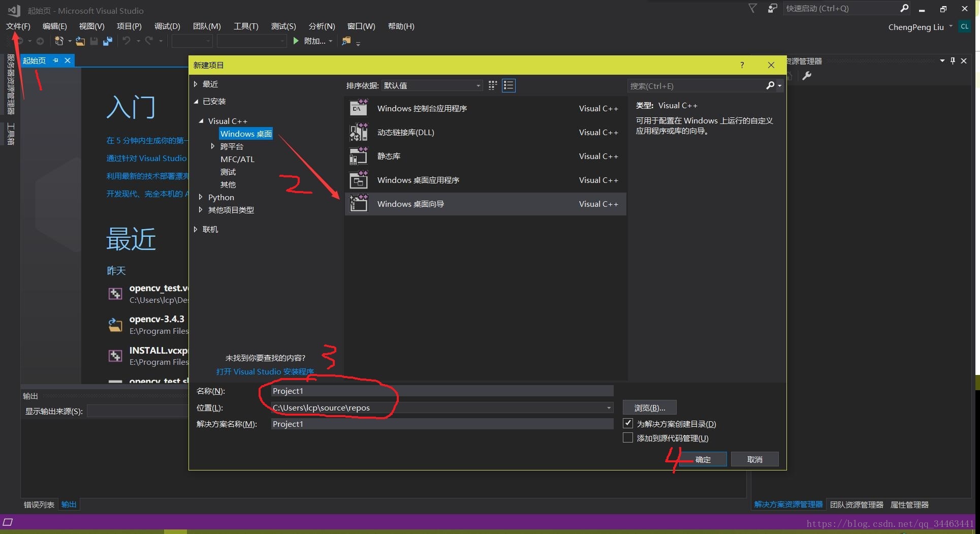Click the feedback icon beside Quick Launch
The height and width of the screenshot is (534, 980).
coord(772,8)
